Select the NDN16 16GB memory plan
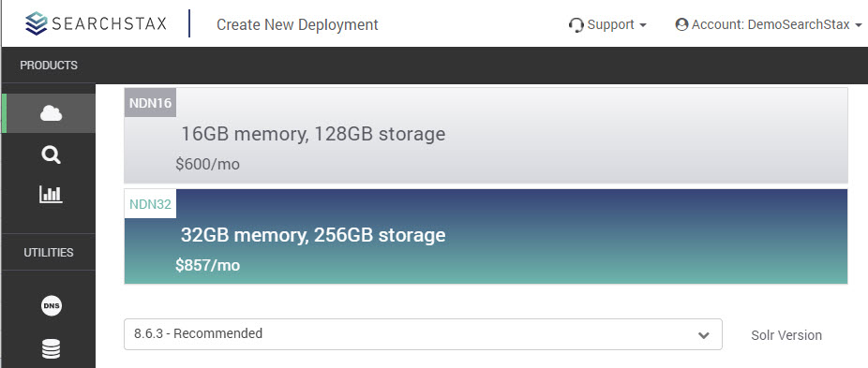 tap(486, 135)
